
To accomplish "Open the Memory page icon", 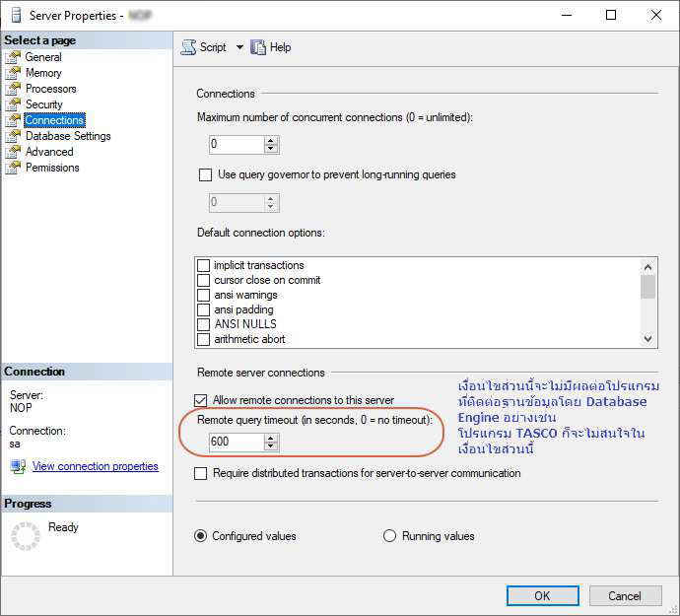I will 13,73.
